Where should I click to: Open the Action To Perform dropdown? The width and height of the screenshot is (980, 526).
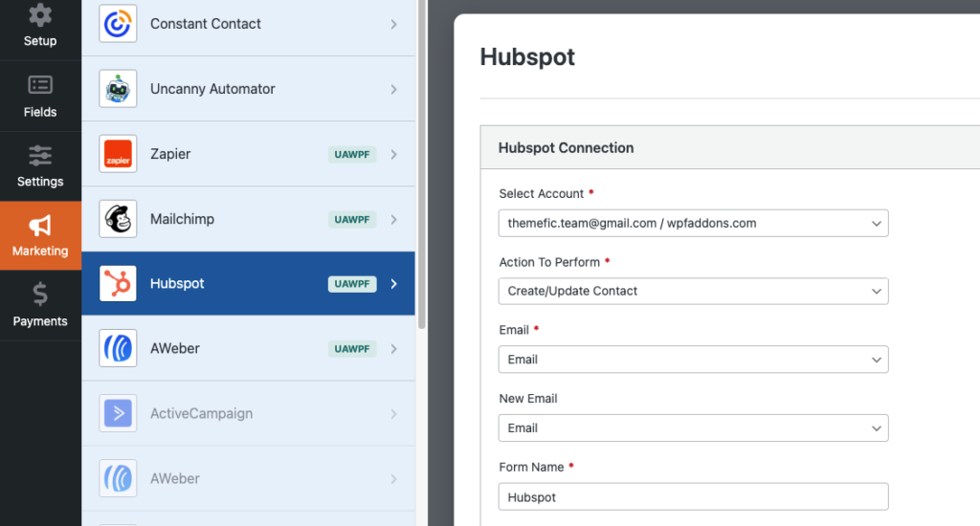click(693, 291)
